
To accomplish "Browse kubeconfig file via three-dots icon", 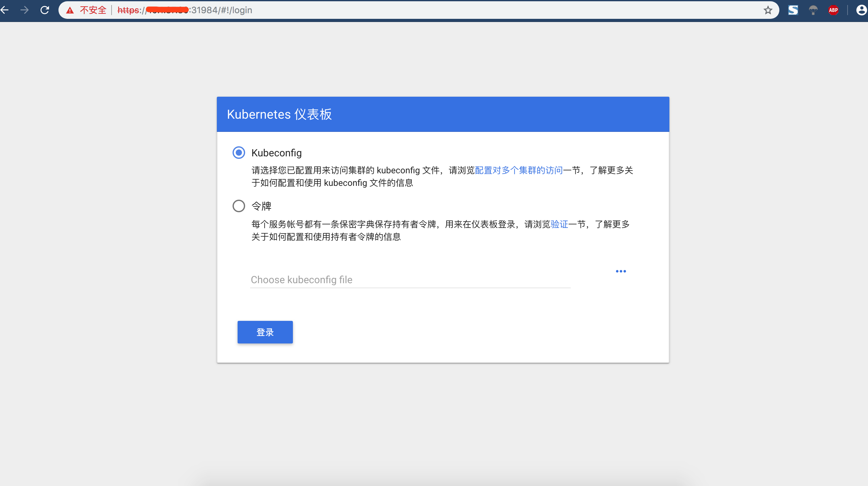I will click(621, 271).
